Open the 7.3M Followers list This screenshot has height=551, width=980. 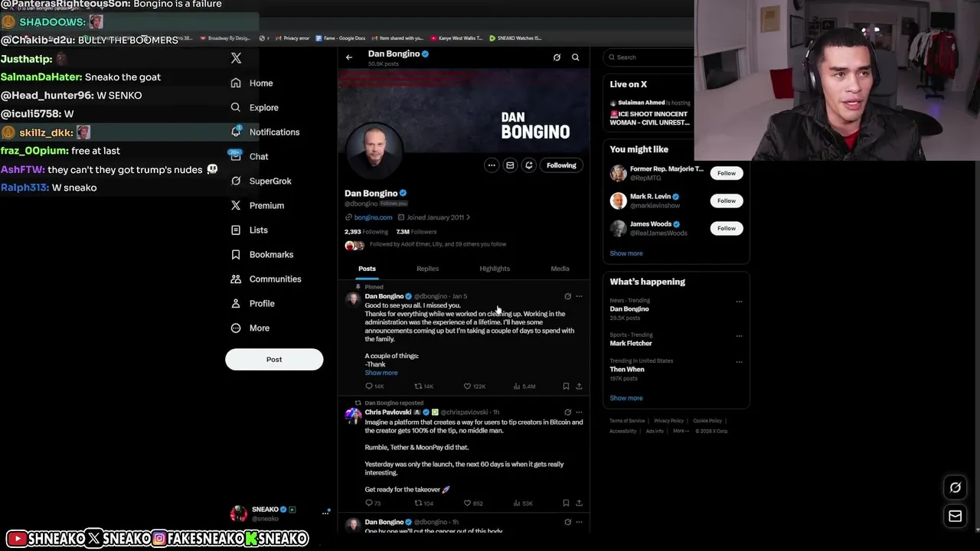pos(416,232)
